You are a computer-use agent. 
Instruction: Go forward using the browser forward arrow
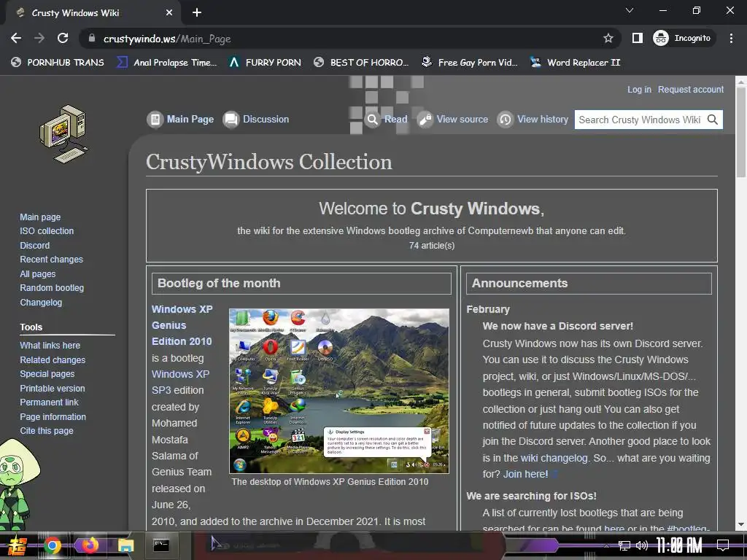[39, 38]
